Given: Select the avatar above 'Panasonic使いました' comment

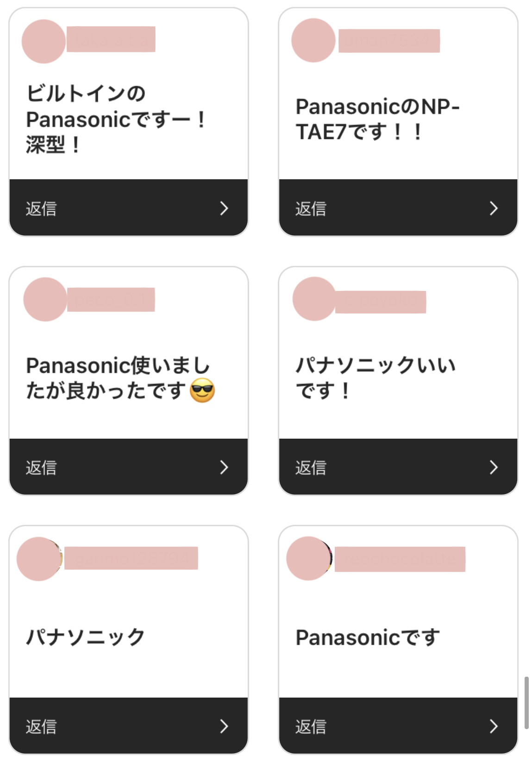Looking at the screenshot, I should tap(45, 299).
